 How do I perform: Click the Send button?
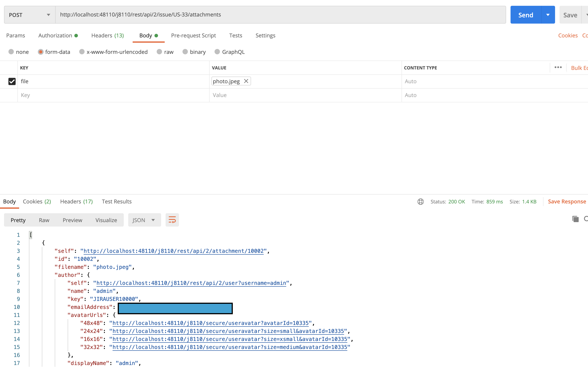pyautogui.click(x=525, y=15)
